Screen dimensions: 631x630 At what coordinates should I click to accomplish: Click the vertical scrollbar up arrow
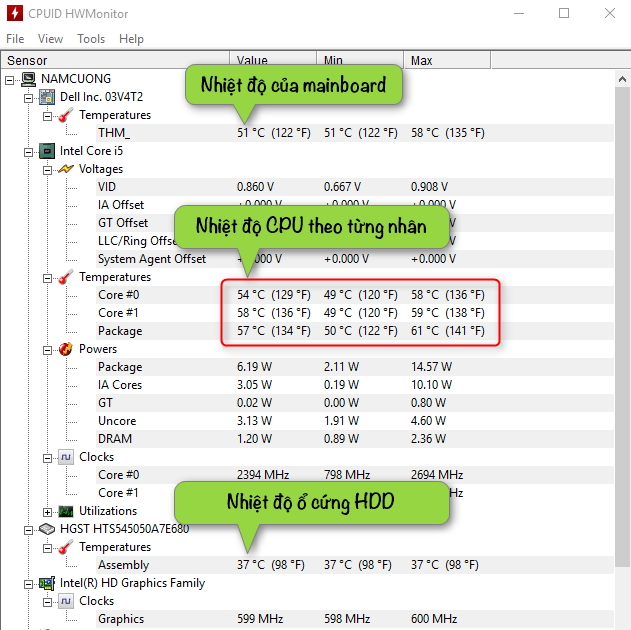[622, 79]
